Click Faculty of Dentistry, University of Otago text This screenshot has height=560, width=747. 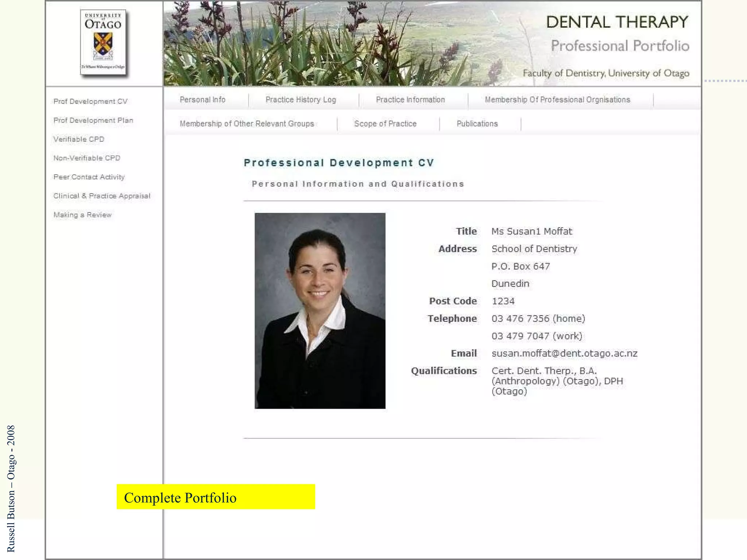click(x=606, y=73)
